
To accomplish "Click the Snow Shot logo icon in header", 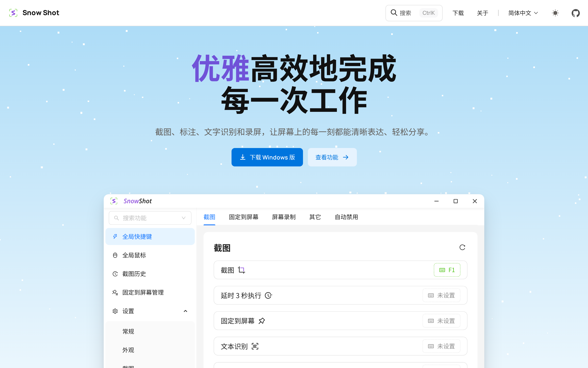I will point(13,13).
